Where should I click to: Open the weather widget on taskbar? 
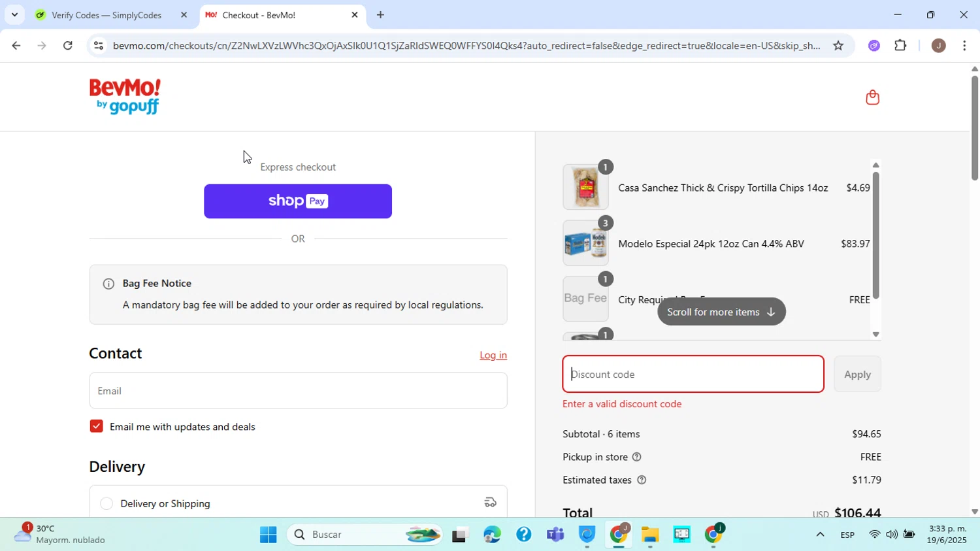click(x=60, y=535)
